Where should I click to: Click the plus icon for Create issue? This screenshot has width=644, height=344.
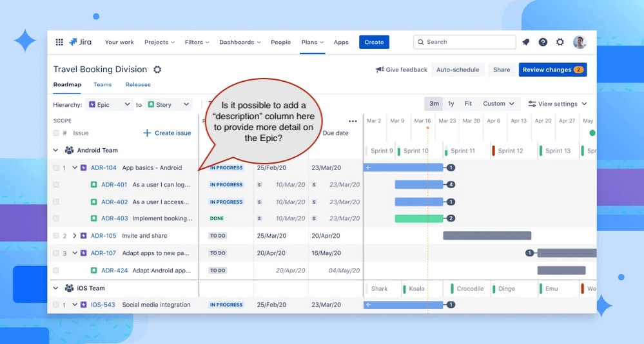point(147,133)
